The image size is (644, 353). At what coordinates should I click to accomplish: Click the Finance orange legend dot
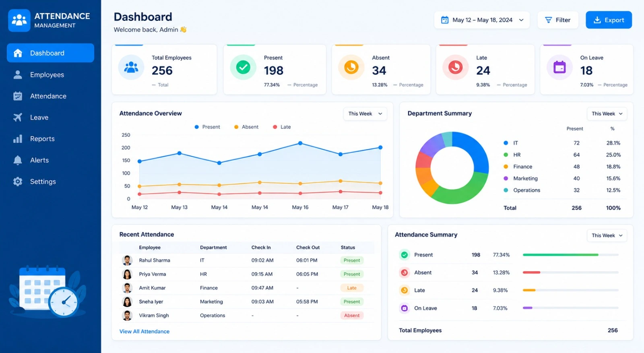(x=506, y=167)
